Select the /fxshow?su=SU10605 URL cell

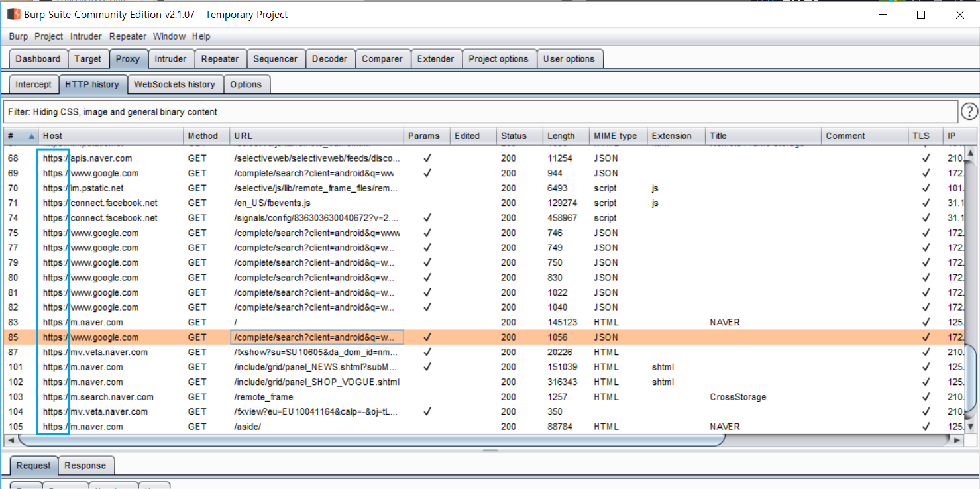[x=317, y=352]
